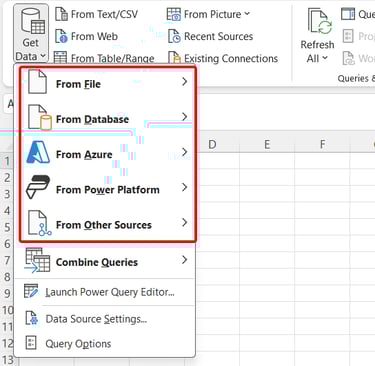This screenshot has width=375, height=366.
Task: Click the From File page icon
Action: [x=37, y=81]
